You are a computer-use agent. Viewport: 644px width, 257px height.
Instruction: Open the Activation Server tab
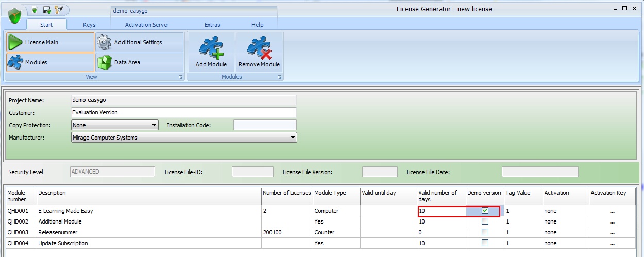pyautogui.click(x=146, y=25)
